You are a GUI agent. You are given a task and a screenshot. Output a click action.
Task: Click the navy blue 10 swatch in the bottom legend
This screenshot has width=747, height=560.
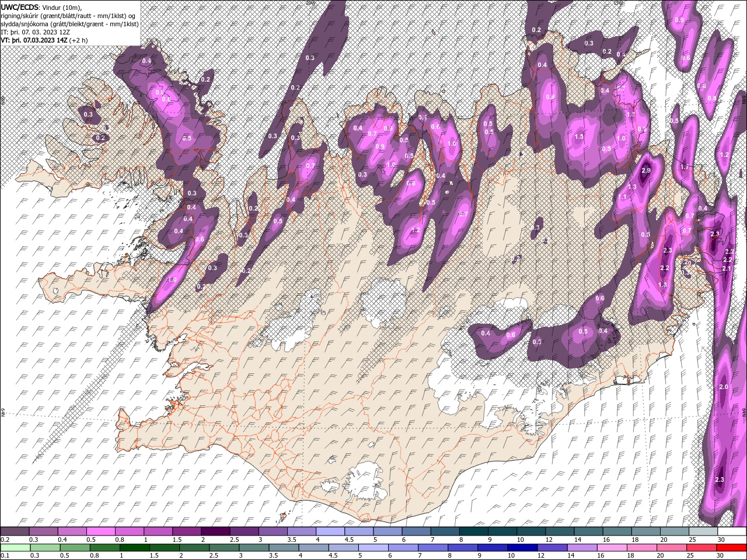[521, 548]
